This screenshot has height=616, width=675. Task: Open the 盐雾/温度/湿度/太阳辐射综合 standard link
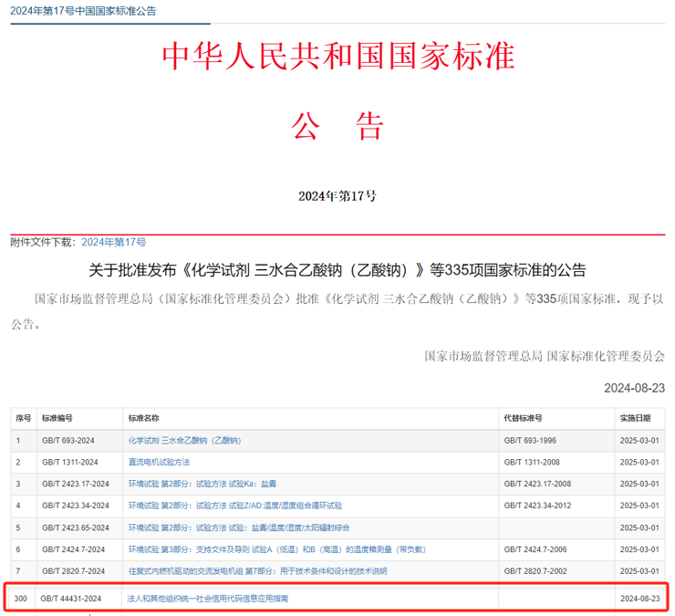[239, 527]
